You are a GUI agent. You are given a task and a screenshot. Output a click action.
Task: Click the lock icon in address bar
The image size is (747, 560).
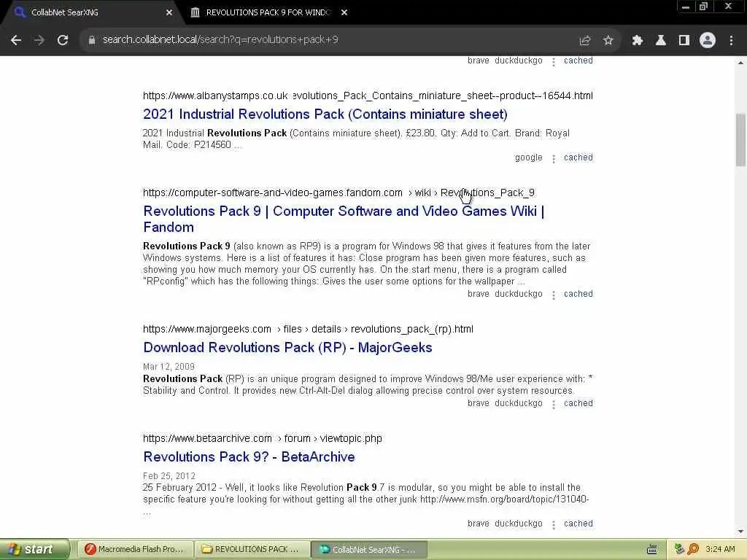91,41
